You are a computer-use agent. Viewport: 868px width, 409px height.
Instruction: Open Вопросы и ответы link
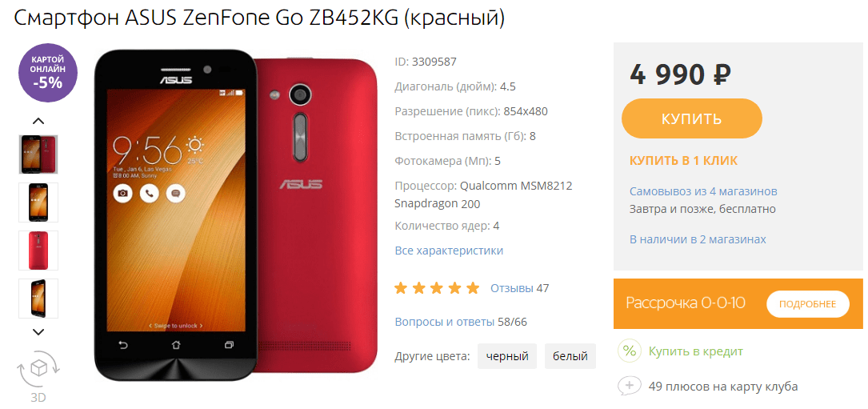445,322
